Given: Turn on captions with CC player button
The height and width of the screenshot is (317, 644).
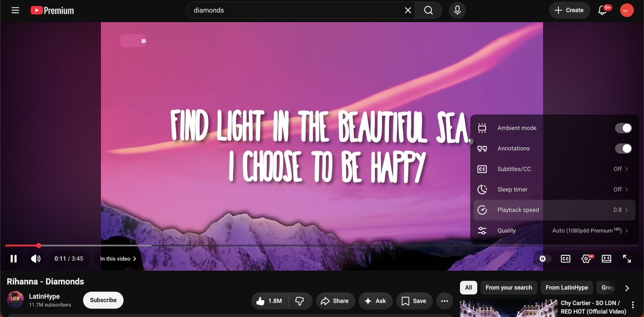Looking at the screenshot, I should tap(566, 259).
